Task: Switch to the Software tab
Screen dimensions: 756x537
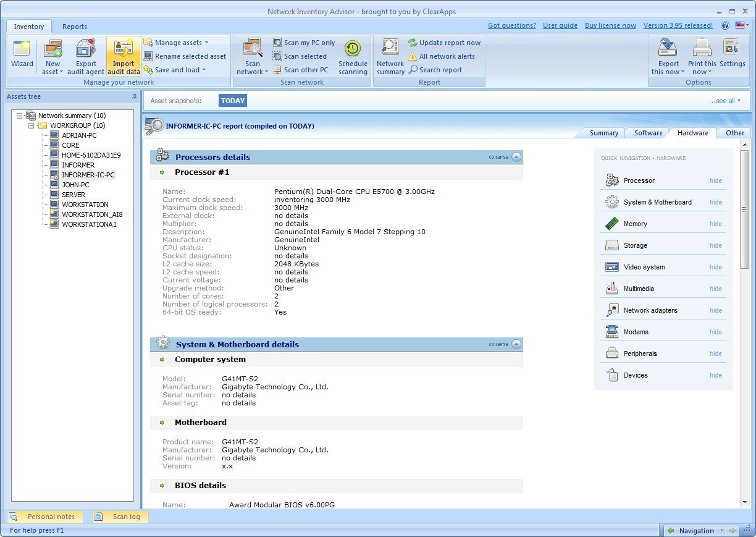Action: 647,132
